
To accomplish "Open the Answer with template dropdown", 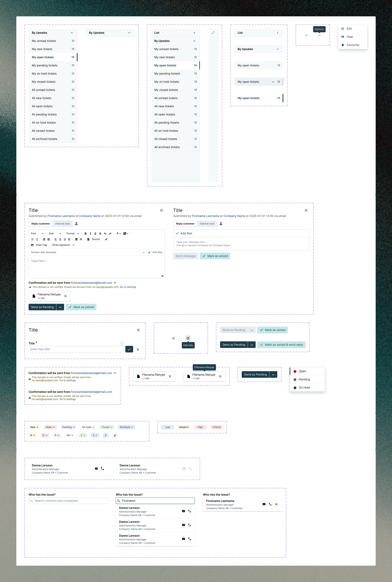I will (x=87, y=252).
